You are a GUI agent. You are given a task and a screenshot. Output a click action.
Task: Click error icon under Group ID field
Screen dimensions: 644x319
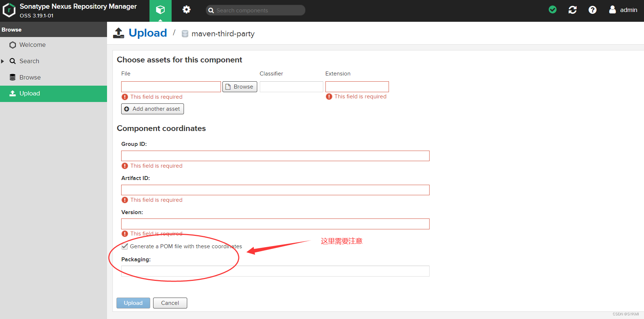pos(125,166)
